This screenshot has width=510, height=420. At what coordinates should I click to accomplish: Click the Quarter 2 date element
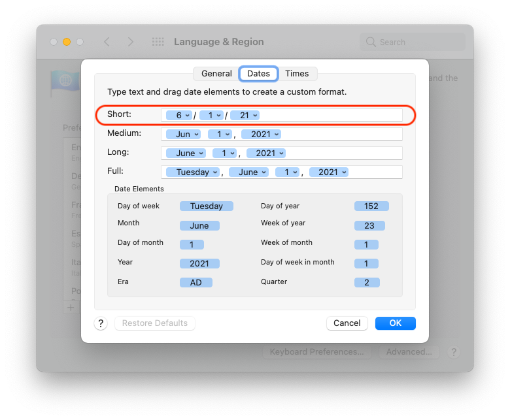point(367,283)
